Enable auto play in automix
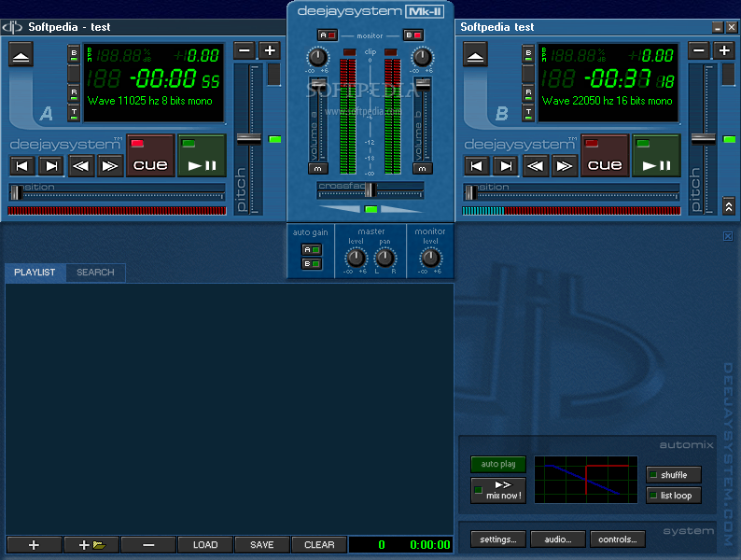741x560 pixels. pos(498,464)
